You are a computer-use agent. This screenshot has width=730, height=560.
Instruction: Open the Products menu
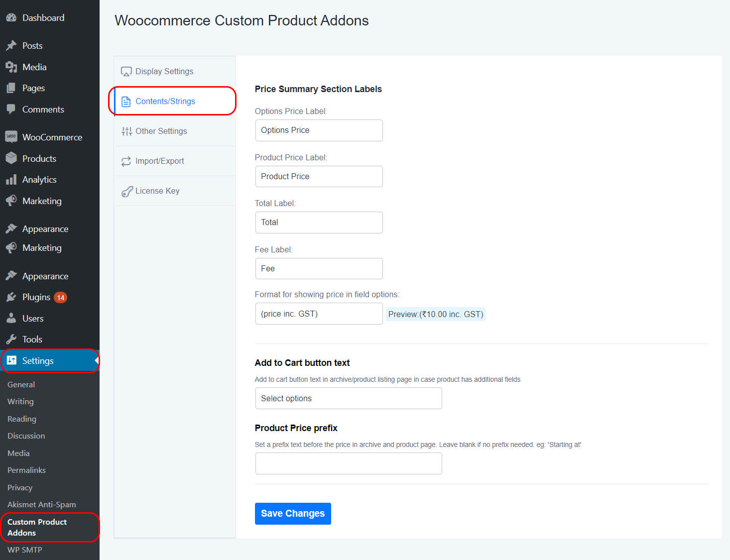[50, 158]
